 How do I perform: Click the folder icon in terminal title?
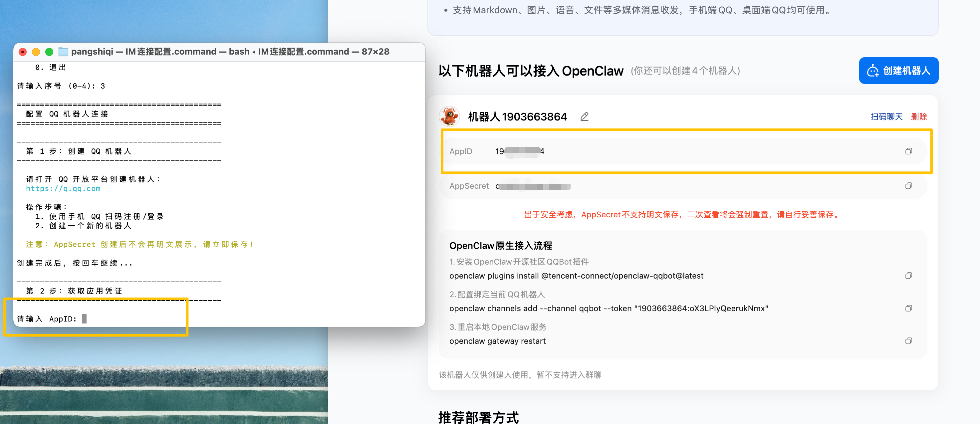coord(63,52)
